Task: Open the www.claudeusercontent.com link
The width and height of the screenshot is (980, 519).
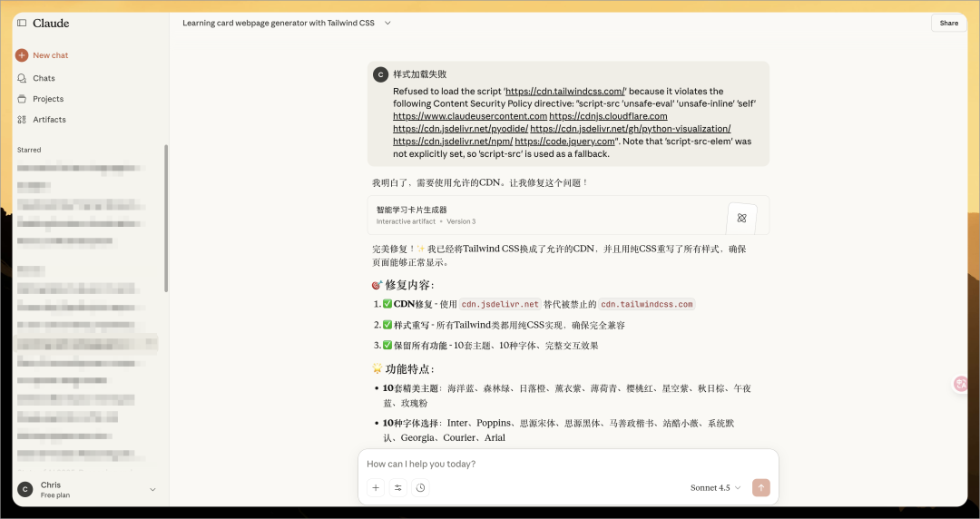Action: [x=470, y=116]
